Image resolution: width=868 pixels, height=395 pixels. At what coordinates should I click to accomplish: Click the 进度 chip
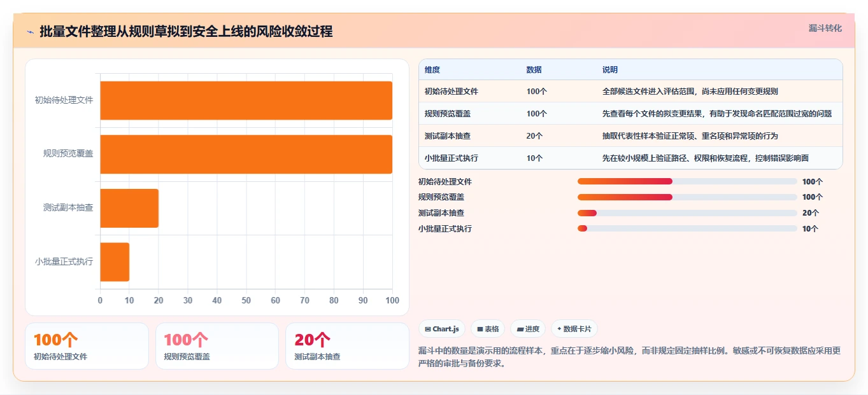528,329
